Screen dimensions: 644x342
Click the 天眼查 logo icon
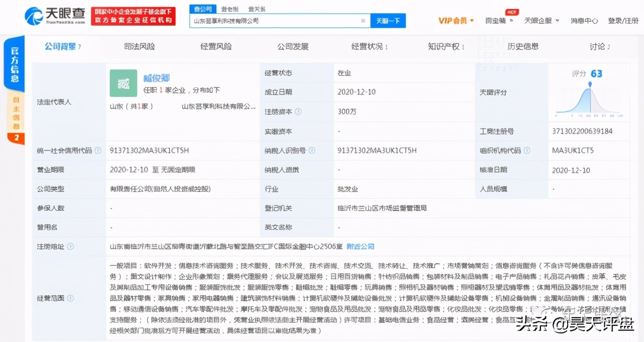click(x=34, y=15)
